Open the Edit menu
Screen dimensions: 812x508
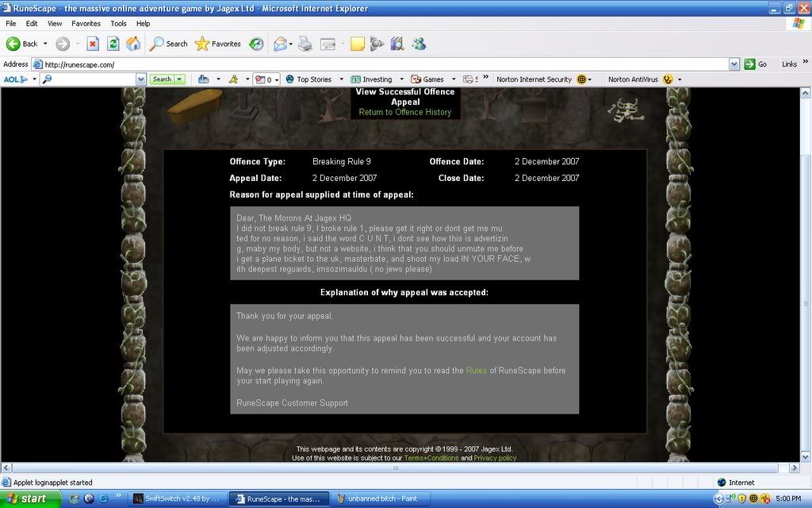(x=32, y=23)
